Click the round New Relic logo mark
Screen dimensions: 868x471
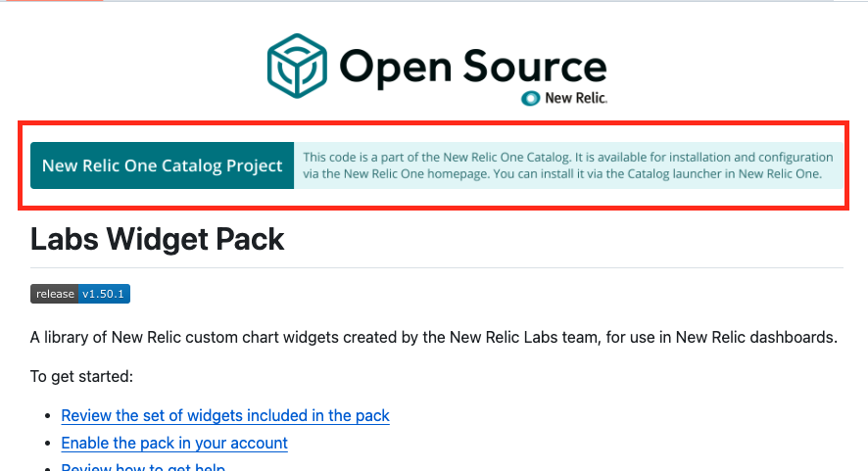[530, 99]
